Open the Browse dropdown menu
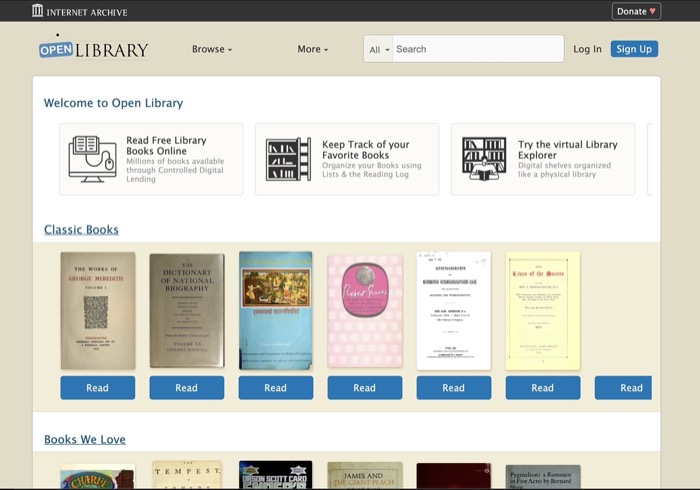 pyautogui.click(x=212, y=49)
